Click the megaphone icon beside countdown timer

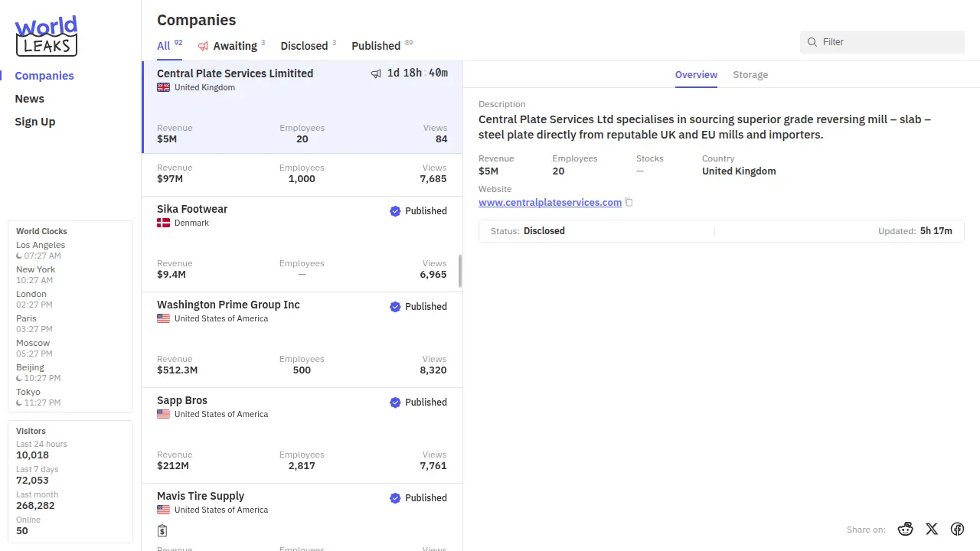(x=376, y=73)
